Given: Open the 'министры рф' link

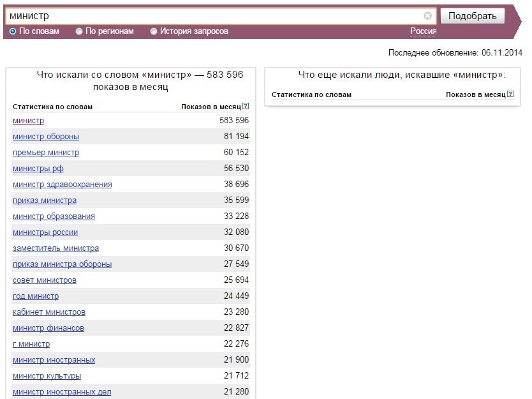Looking at the screenshot, I should (x=38, y=169).
